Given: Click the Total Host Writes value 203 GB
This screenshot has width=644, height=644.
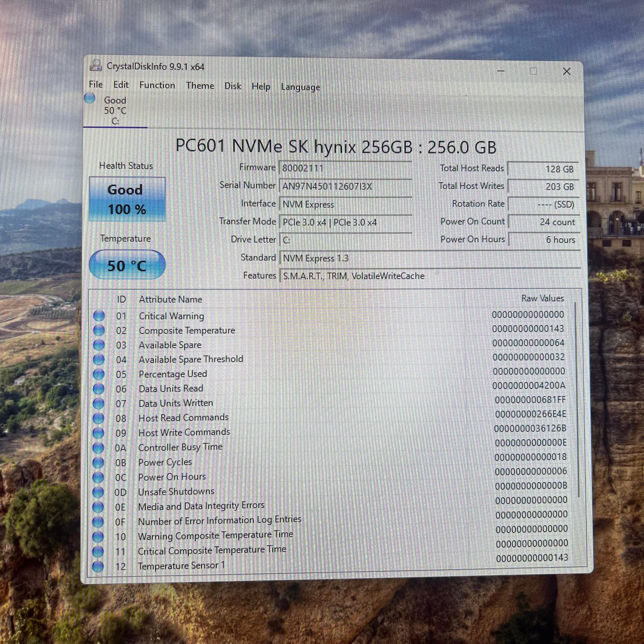Looking at the screenshot, I should coord(543,186).
